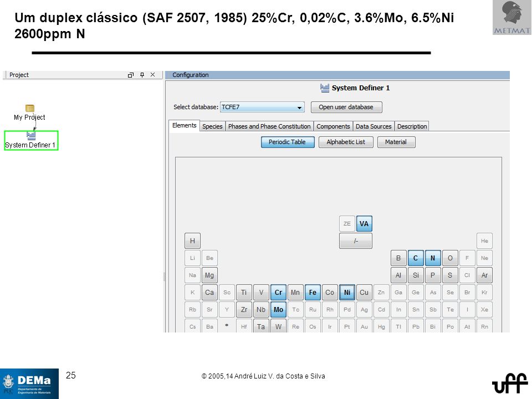Select Silicon (Si) element
This screenshot has width=532, height=399.
(415, 275)
